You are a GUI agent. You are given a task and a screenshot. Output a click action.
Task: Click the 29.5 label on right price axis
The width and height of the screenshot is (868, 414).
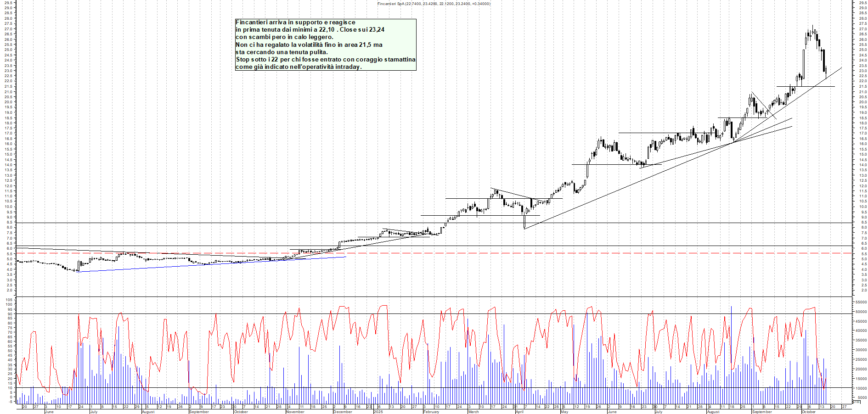click(862, 3)
